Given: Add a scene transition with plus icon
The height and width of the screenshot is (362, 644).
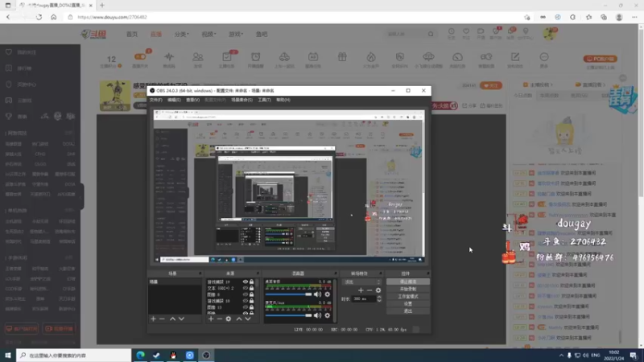Looking at the screenshot, I should [361, 290].
